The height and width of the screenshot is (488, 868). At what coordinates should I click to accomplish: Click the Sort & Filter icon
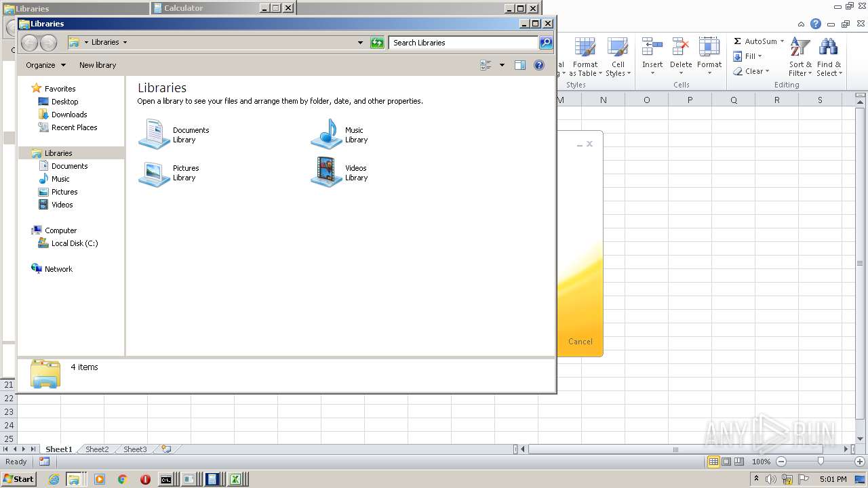(x=800, y=58)
